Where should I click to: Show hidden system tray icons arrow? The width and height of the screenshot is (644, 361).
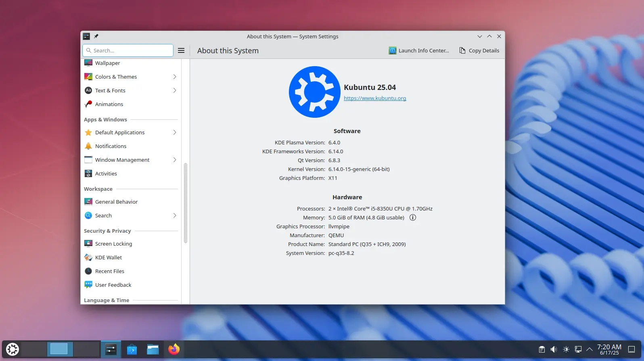590,349
